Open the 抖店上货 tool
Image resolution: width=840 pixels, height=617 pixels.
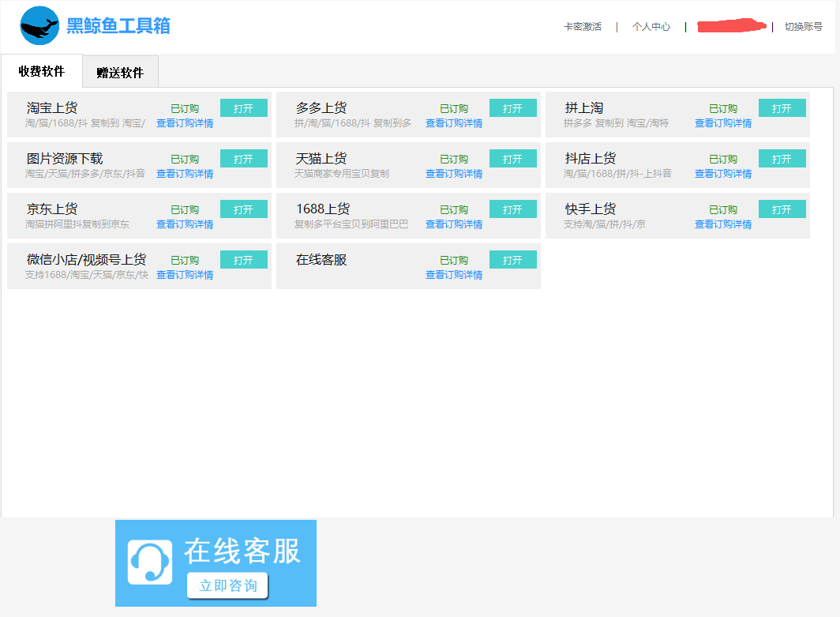pyautogui.click(x=782, y=159)
